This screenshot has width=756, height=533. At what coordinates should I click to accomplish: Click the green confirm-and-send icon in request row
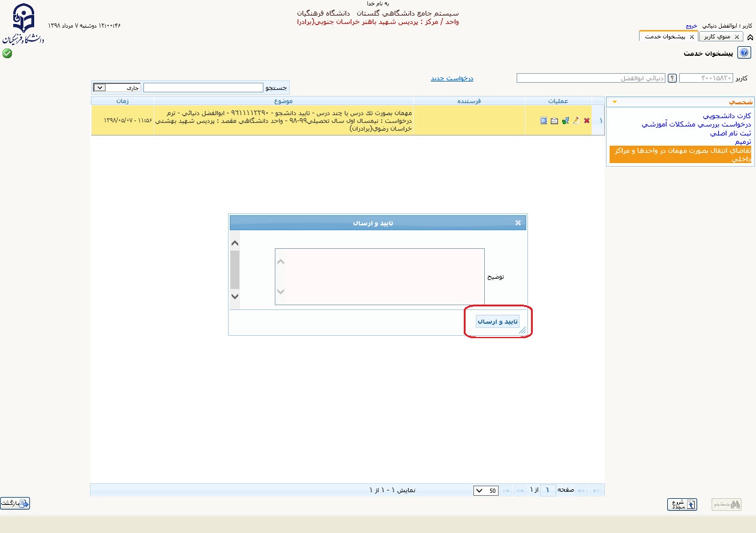point(565,121)
